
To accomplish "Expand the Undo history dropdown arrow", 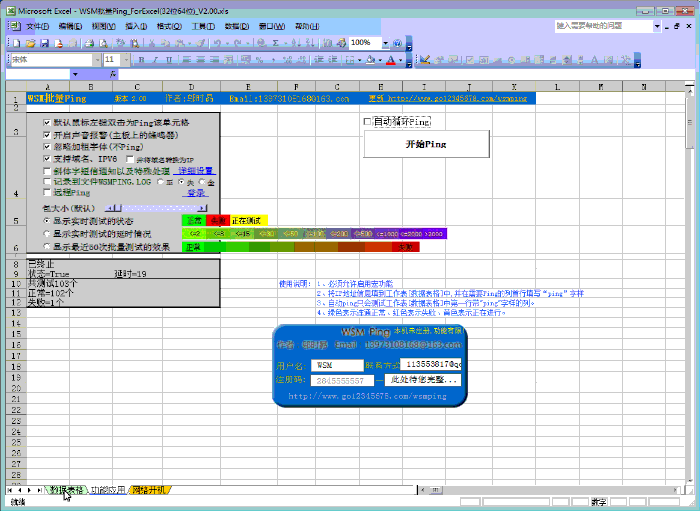I will (227, 43).
